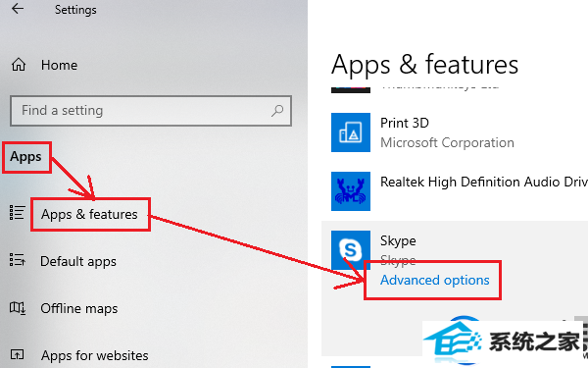
Task: Open the Default apps section
Action: coord(78,261)
